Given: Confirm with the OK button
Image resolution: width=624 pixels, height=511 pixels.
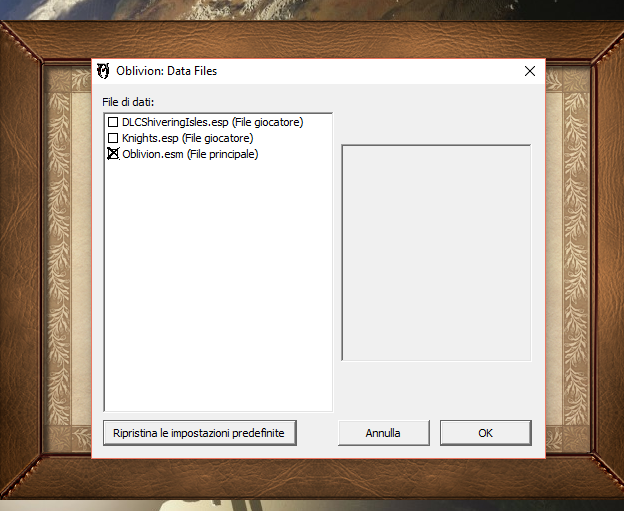Looking at the screenshot, I should [485, 433].
